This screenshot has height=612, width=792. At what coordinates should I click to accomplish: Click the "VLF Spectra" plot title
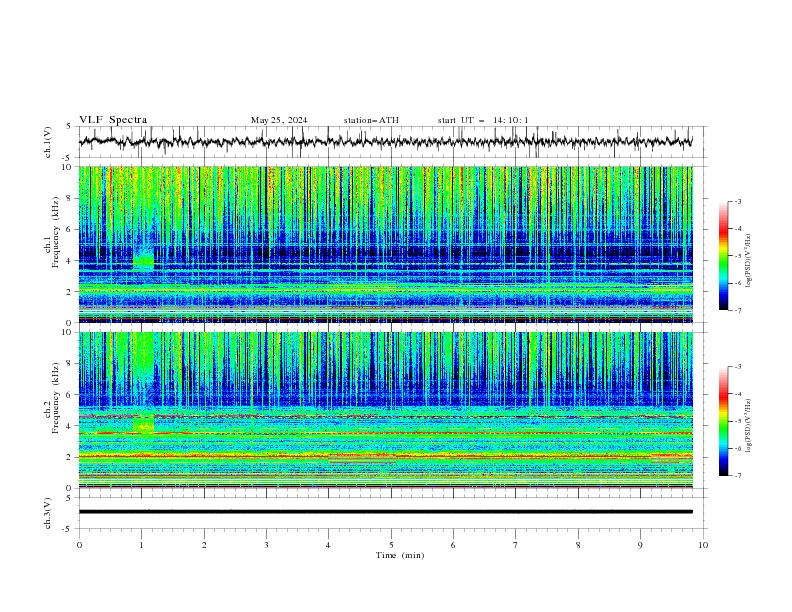pyautogui.click(x=113, y=120)
